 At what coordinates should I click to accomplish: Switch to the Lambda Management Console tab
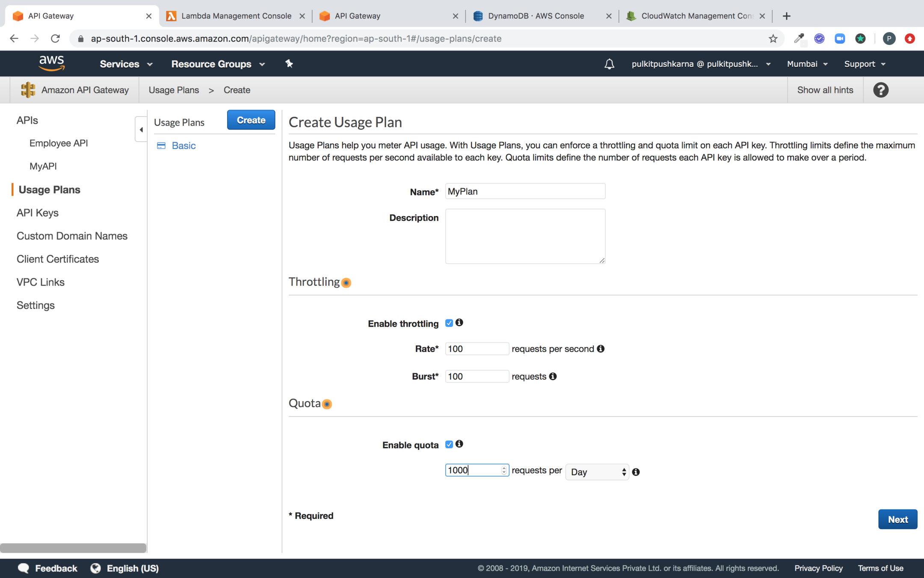click(x=236, y=16)
